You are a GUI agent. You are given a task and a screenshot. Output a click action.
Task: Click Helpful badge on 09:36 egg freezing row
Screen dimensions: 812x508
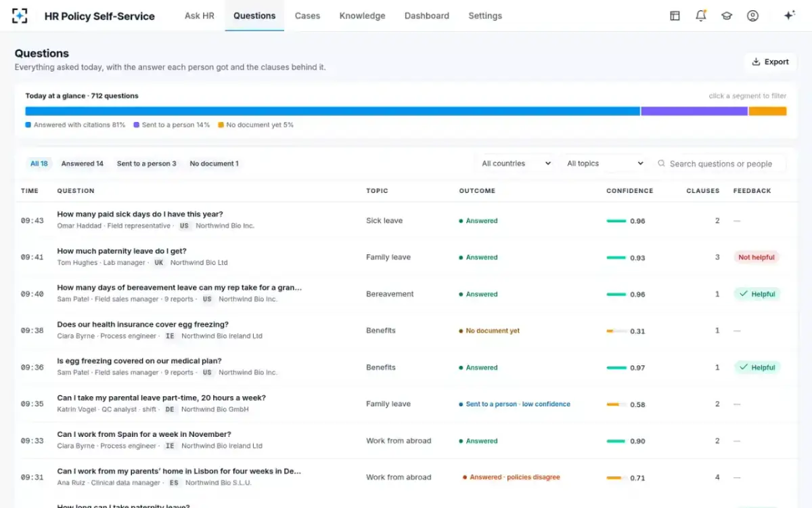coord(757,367)
